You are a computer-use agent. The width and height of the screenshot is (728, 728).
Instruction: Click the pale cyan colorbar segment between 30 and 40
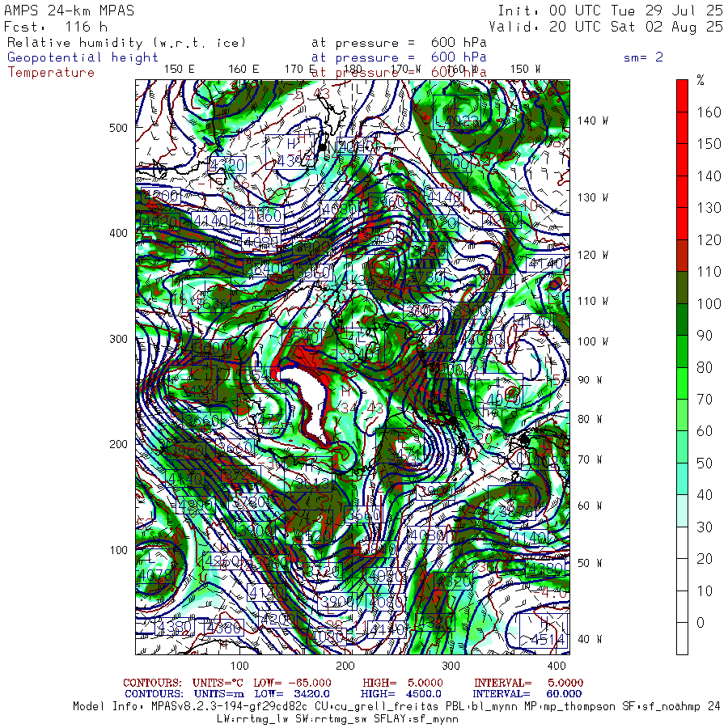(x=682, y=510)
